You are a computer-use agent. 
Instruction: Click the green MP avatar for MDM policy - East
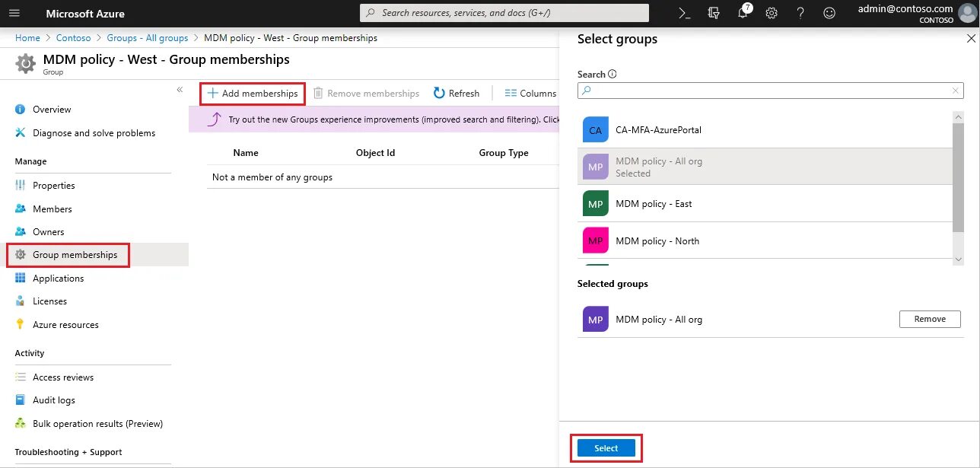596,204
